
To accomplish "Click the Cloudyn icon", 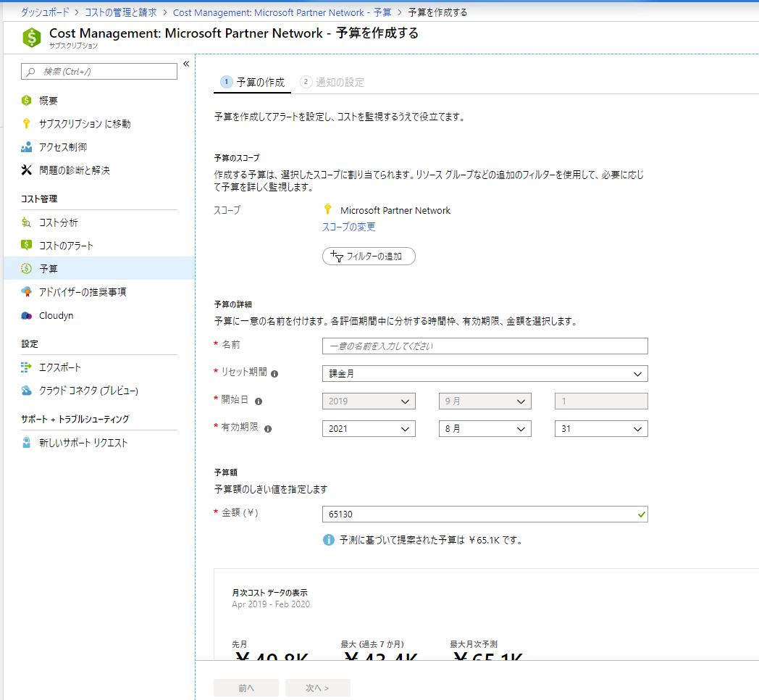I will click(x=27, y=316).
